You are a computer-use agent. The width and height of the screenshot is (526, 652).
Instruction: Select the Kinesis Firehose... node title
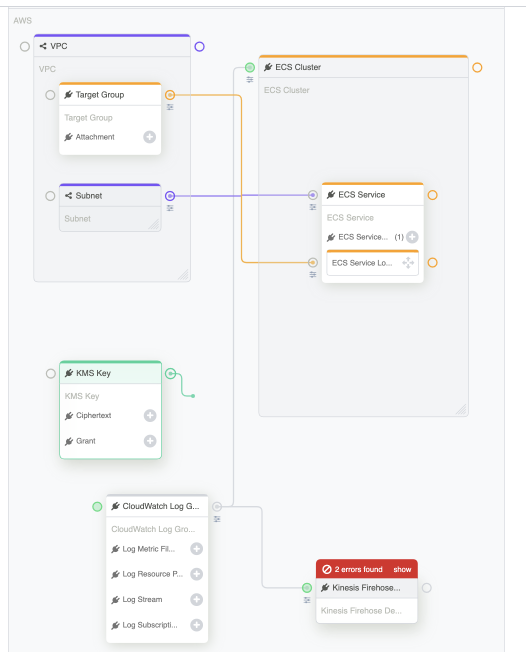[x=366, y=588]
